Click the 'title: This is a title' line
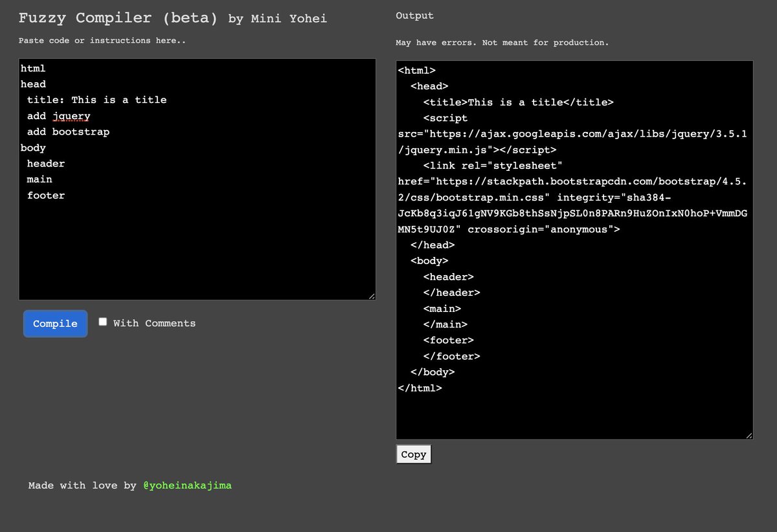Viewport: 777px width, 532px height. 96,100
